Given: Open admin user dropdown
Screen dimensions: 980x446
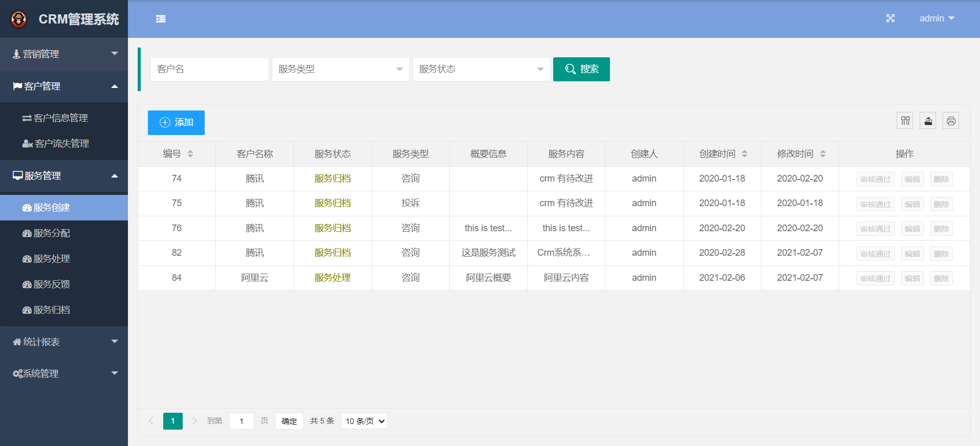Looking at the screenshot, I should (x=937, y=18).
